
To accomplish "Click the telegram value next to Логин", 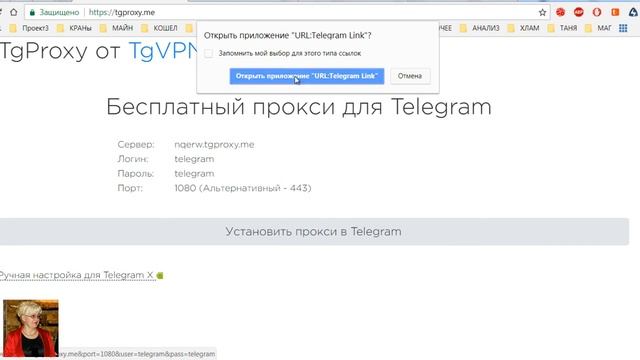I will (x=194, y=159).
